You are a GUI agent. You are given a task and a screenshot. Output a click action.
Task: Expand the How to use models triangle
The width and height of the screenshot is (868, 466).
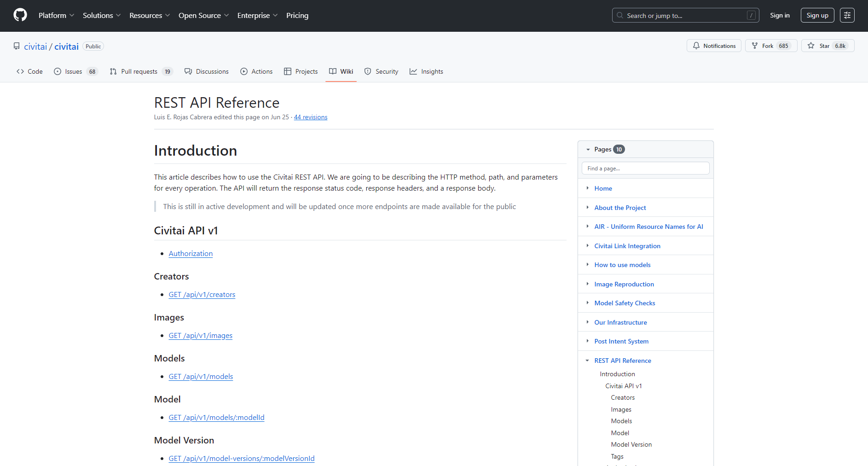pos(587,264)
